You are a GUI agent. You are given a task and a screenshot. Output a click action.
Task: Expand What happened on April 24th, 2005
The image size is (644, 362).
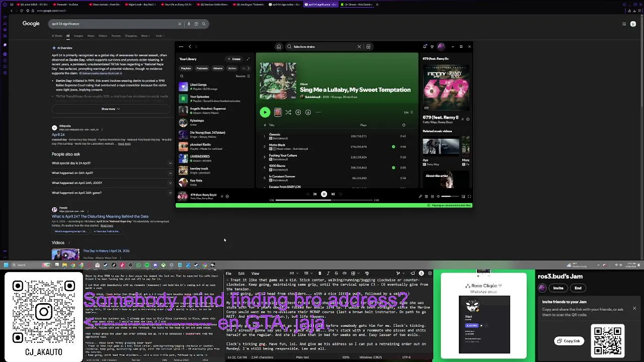coord(112,183)
